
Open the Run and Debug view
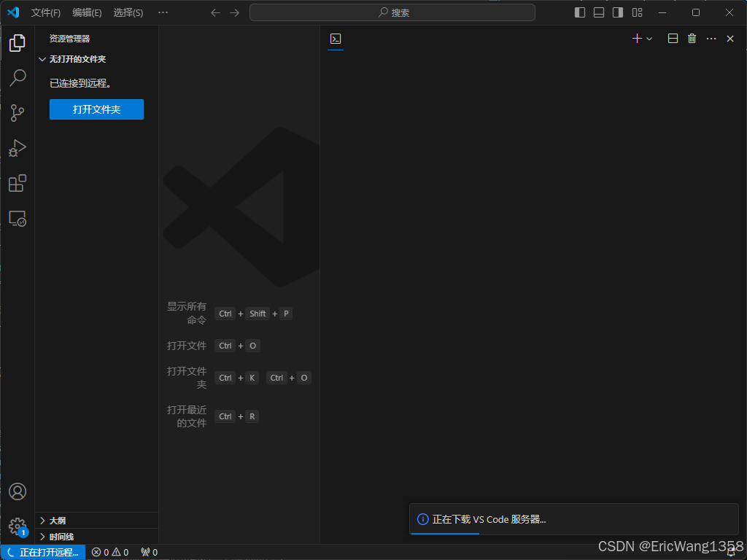coord(18,148)
